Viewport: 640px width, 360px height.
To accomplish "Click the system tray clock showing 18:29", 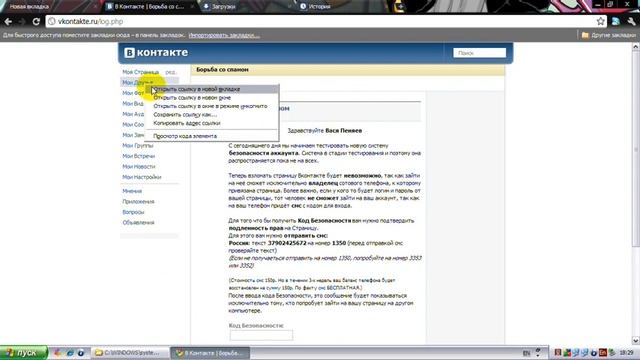I will [626, 353].
